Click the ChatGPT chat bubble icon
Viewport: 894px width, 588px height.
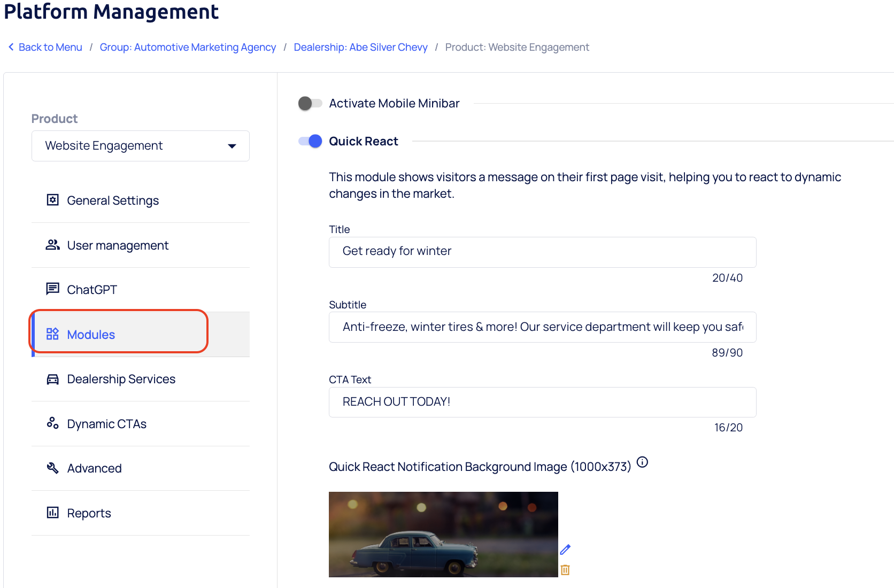tap(52, 289)
